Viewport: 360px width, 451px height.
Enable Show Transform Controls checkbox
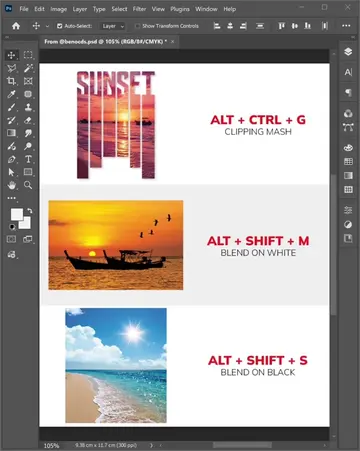(137, 26)
